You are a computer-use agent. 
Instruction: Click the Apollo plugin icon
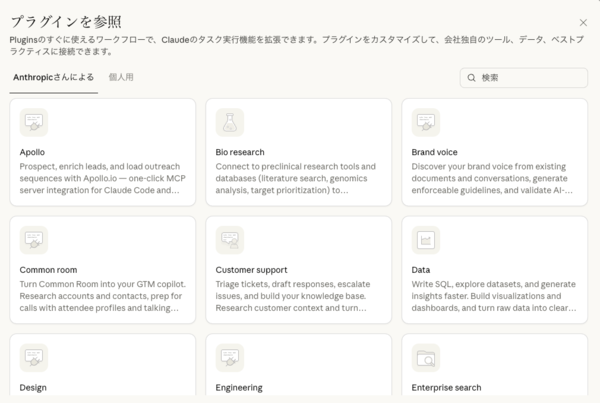point(34,123)
